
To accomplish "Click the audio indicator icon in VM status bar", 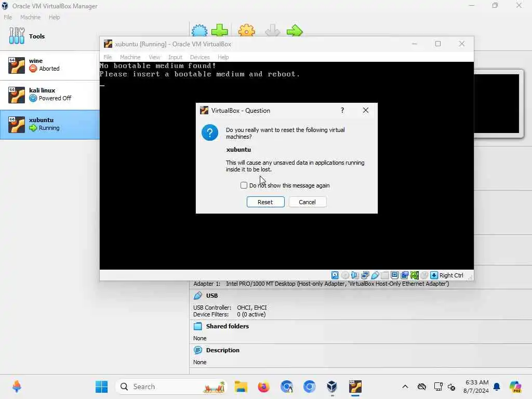I will click(355, 275).
